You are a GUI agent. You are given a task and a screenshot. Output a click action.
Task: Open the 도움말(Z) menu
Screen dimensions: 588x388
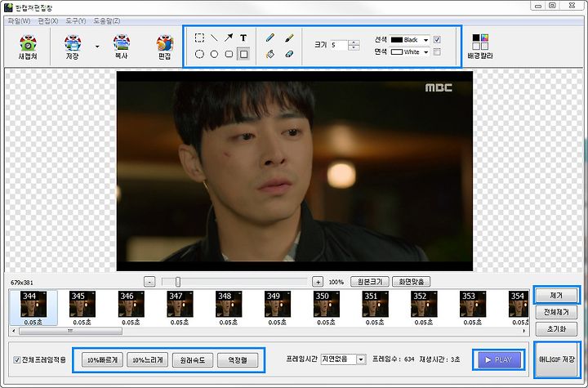coord(107,21)
